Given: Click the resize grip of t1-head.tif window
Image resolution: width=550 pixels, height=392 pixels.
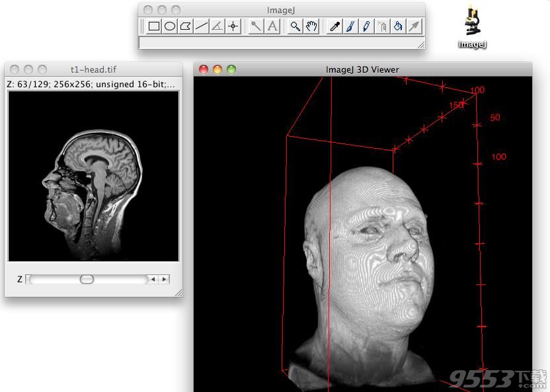Looking at the screenshot, I should pyautogui.click(x=178, y=293).
